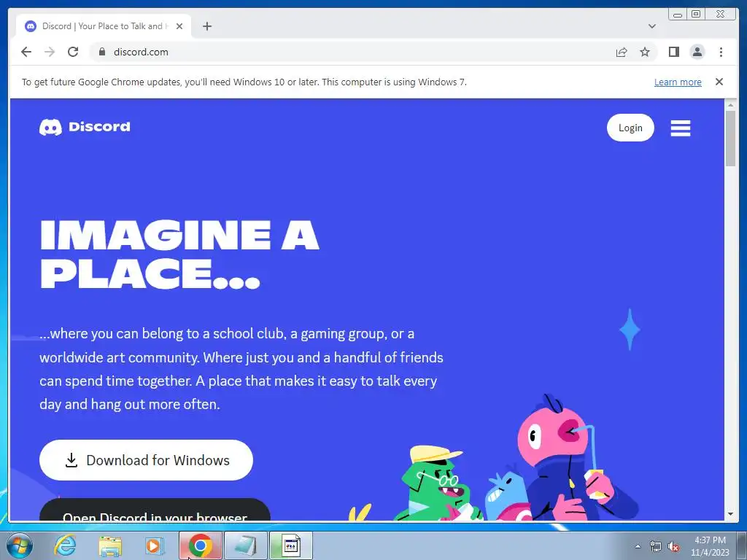Image resolution: width=747 pixels, height=560 pixels.
Task: View site information via the lock icon
Action: coord(101,52)
